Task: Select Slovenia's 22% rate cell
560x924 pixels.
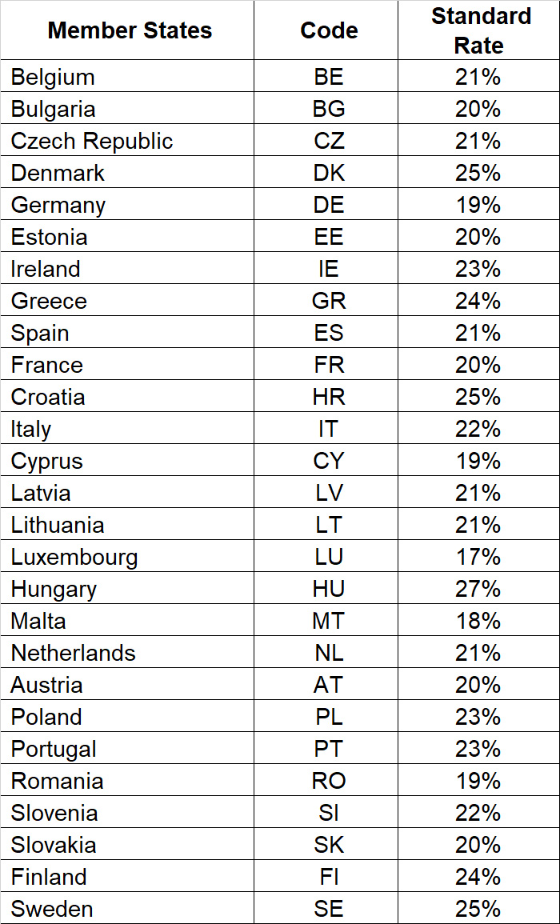Action: (x=478, y=813)
